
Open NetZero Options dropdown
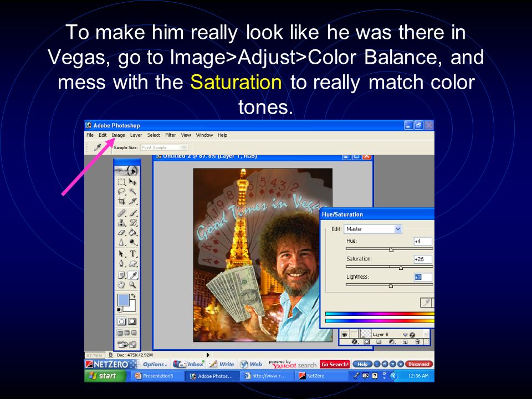(155, 365)
